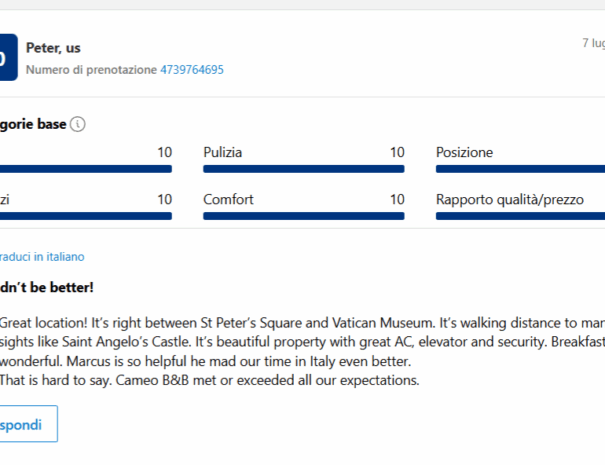Click the Posizione category label
This screenshot has height=465, width=605.
[x=464, y=153]
